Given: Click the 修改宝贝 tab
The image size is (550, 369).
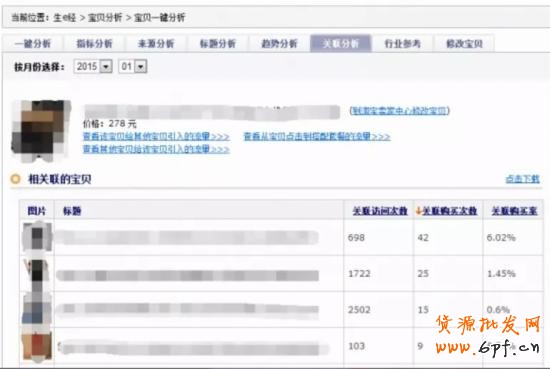Looking at the screenshot, I should tap(464, 43).
